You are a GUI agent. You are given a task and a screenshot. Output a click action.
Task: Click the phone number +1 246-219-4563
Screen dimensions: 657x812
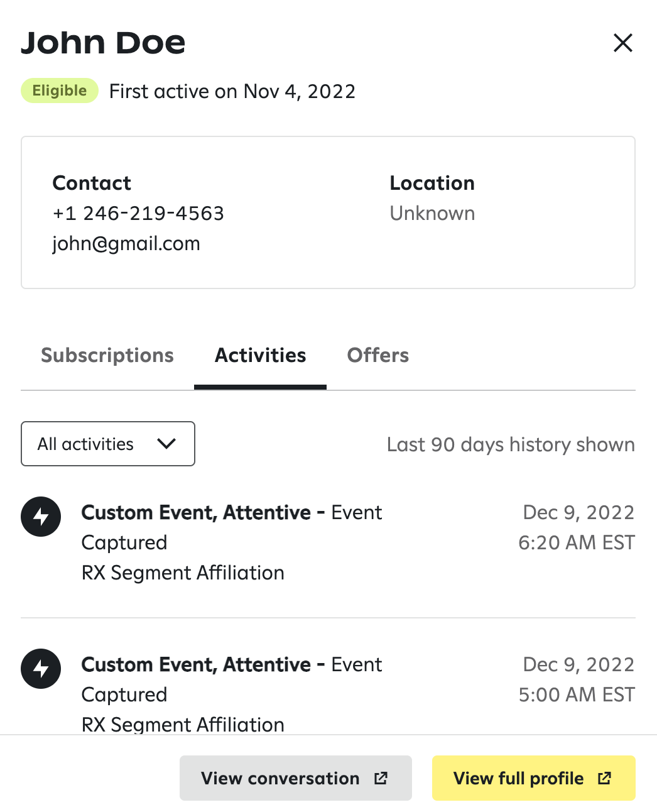point(138,214)
